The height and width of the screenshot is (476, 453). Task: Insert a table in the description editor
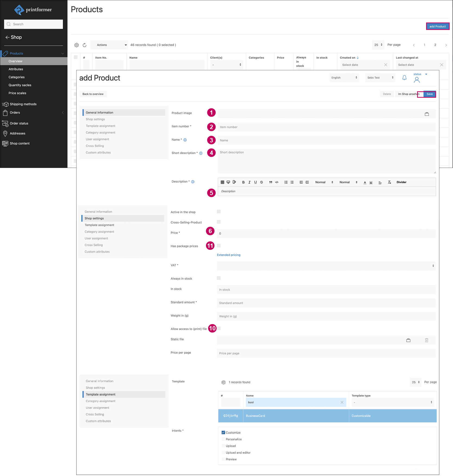tap(222, 182)
